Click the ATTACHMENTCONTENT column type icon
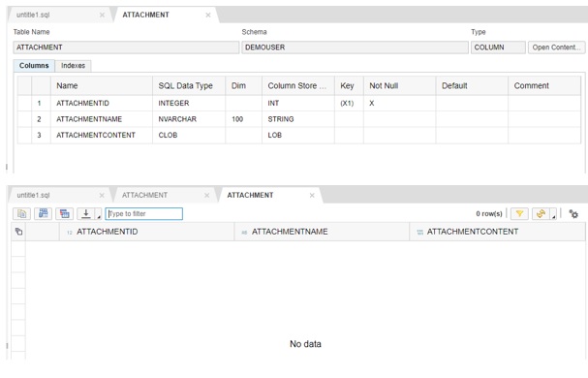Viewport: 588px width, 378px height. pos(420,233)
